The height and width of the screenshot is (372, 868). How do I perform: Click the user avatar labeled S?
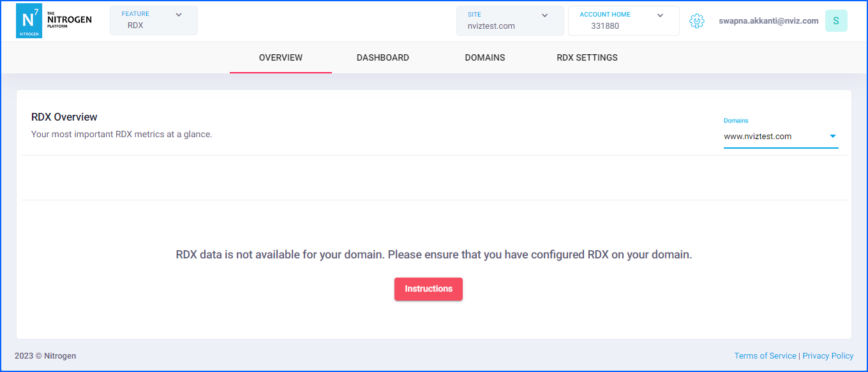tap(835, 21)
